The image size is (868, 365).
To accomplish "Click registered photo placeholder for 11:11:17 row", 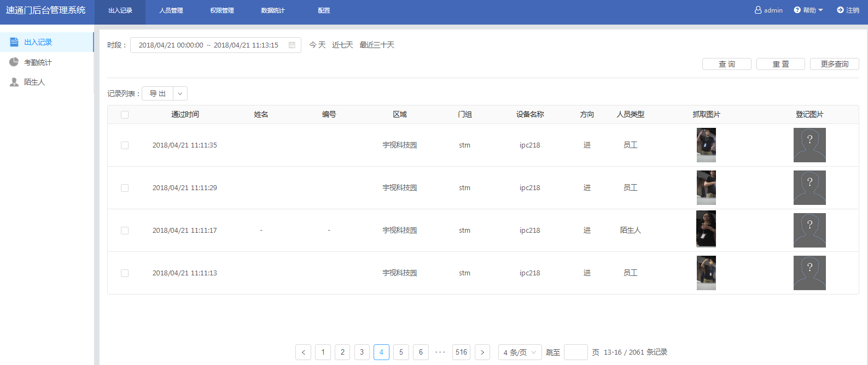I will pyautogui.click(x=809, y=230).
